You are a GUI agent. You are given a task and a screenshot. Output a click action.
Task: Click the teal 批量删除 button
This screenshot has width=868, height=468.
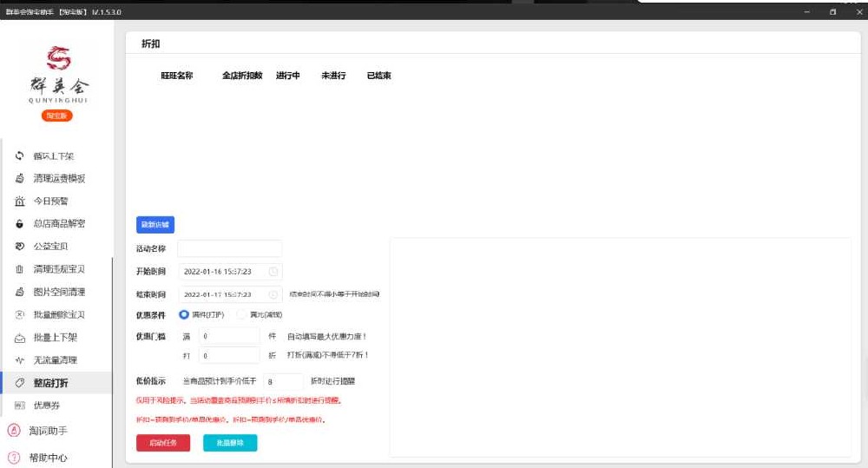[230, 443]
